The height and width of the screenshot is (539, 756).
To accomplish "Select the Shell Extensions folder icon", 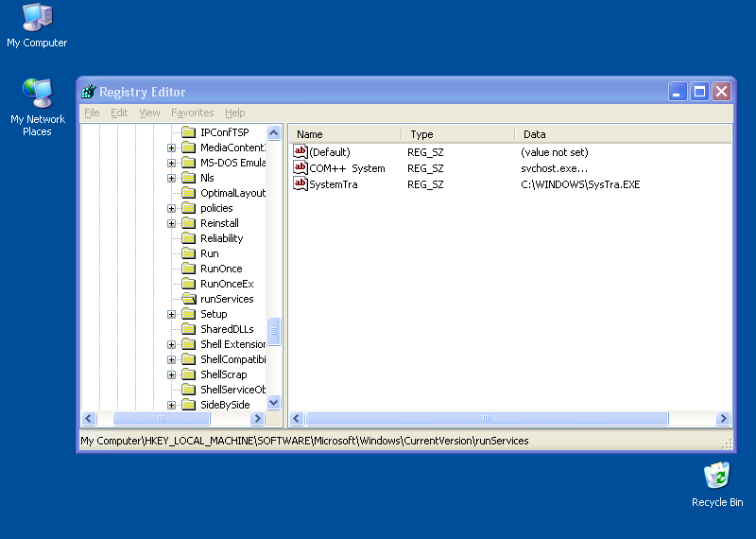I will [x=188, y=344].
